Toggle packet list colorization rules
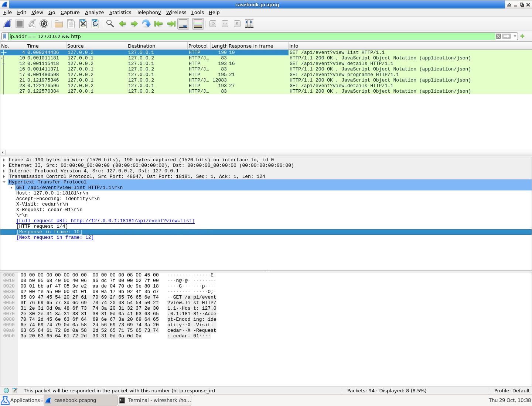The height and width of the screenshot is (406, 532). coord(198,24)
